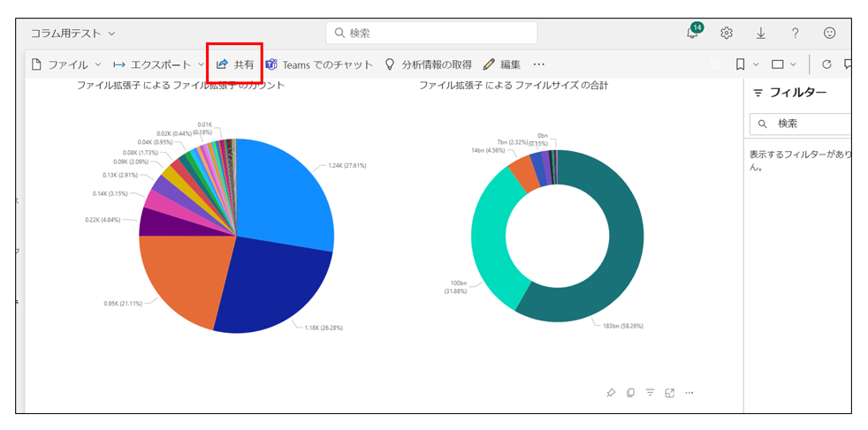This screenshot has width=868, height=430.
Task: Focus the top 検索 search field
Action: [x=431, y=34]
